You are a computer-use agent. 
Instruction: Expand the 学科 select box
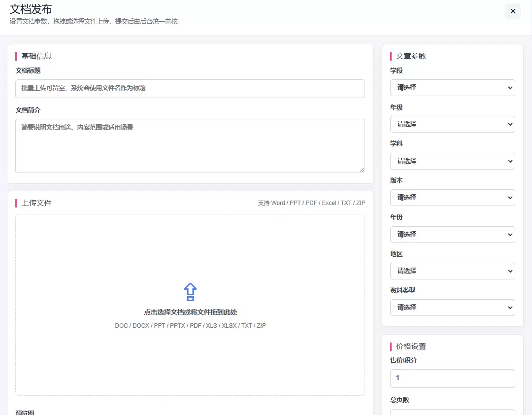click(452, 161)
